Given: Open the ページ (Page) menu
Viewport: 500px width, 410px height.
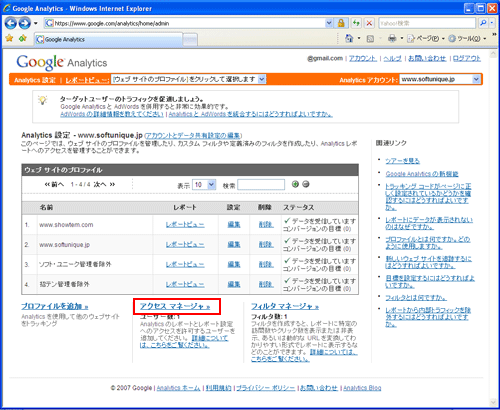Looking at the screenshot, I should 426,39.
